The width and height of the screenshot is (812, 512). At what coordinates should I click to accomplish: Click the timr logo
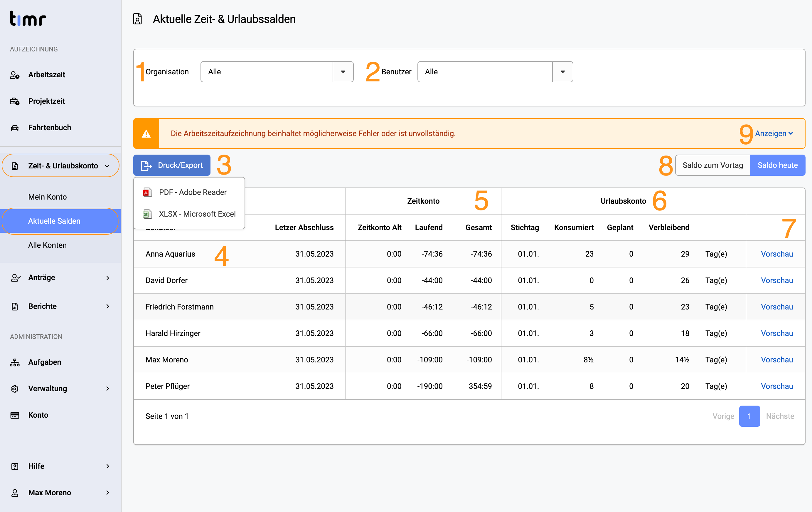tap(28, 19)
